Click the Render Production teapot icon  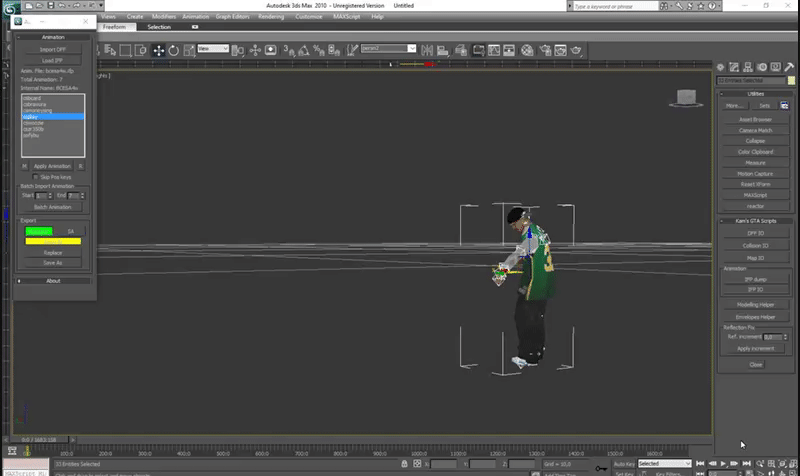click(x=576, y=50)
